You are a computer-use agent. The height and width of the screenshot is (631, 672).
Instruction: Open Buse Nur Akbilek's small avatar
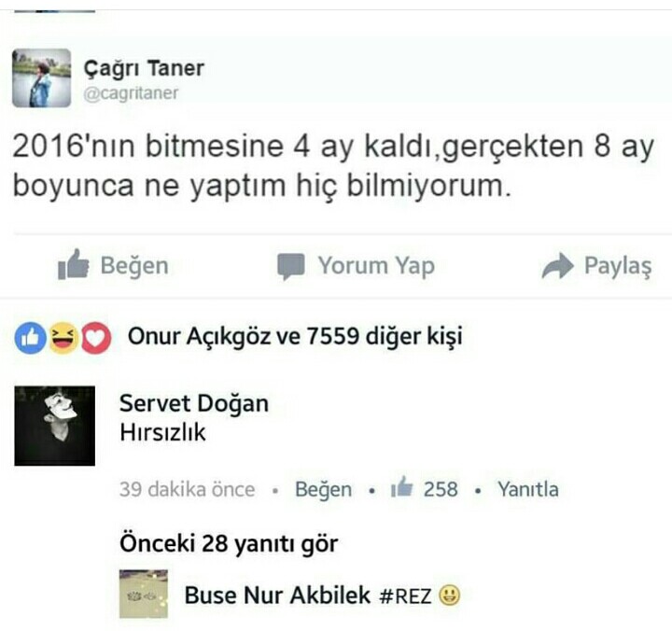[144, 594]
